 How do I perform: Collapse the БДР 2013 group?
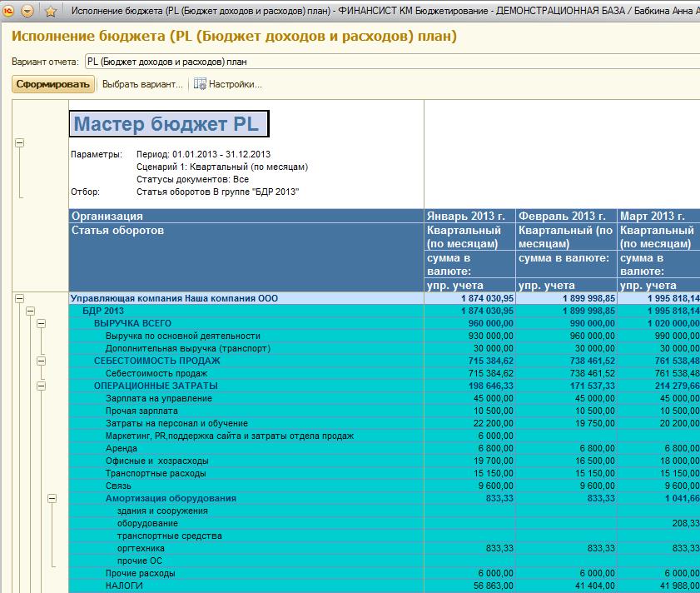(x=31, y=311)
